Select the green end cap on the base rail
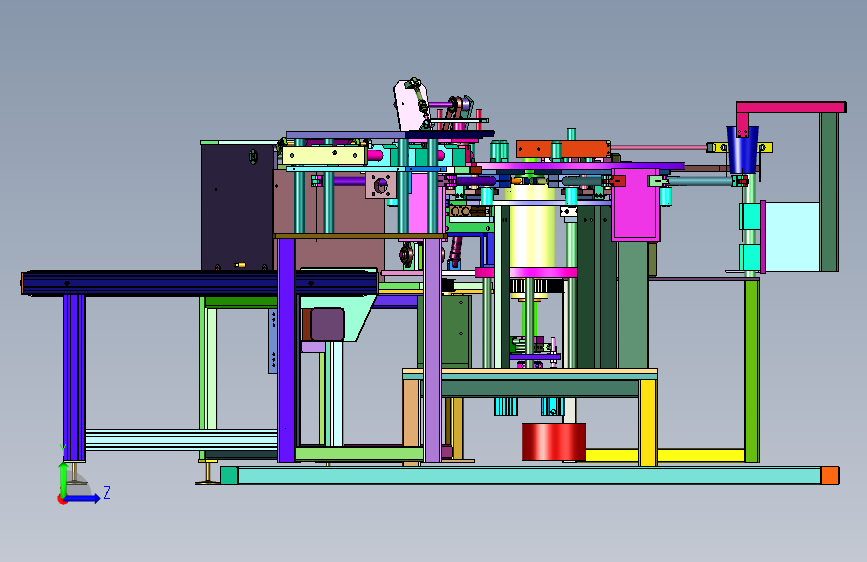 coord(229,475)
